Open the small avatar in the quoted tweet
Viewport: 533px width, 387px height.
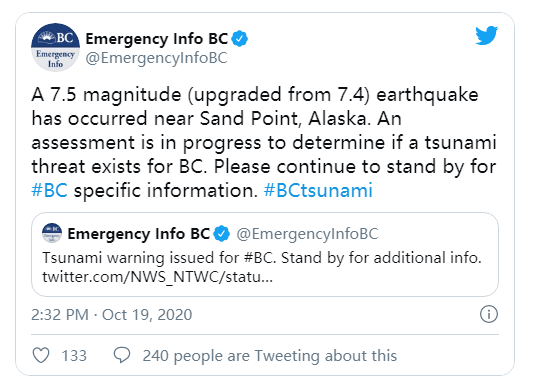(x=52, y=233)
